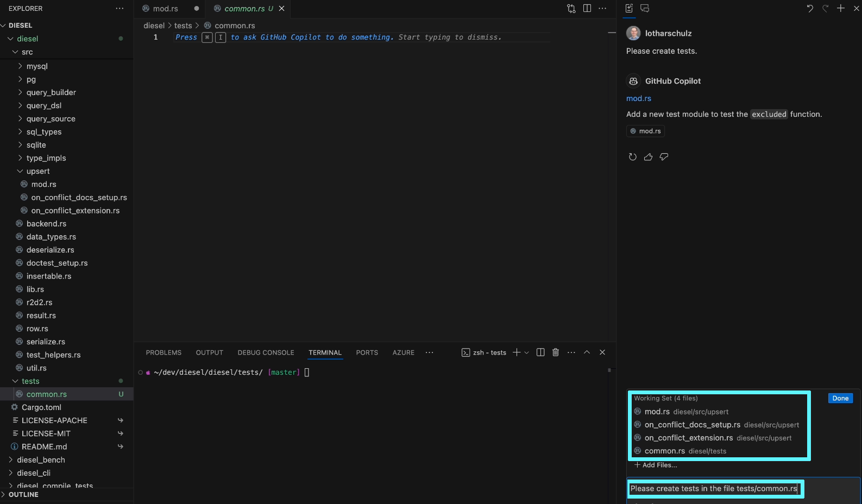Open the new terminal launch profile dropdown
This screenshot has width=862, height=504.
(526, 353)
